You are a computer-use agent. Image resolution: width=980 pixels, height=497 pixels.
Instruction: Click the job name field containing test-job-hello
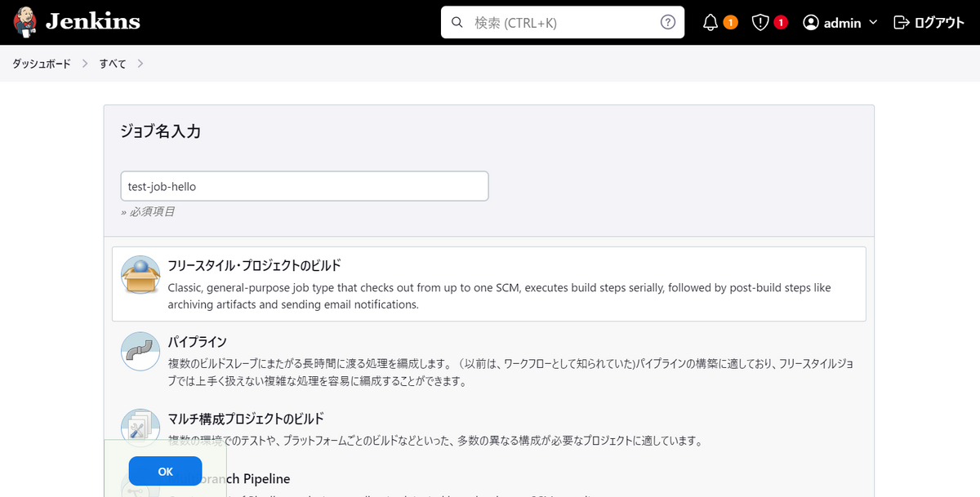pyautogui.click(x=304, y=186)
